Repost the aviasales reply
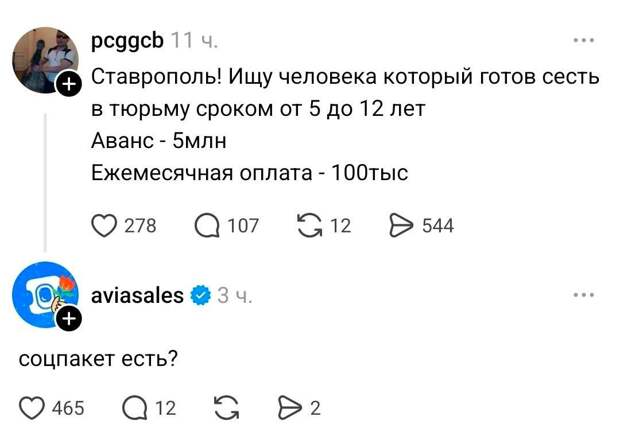Viewport: 620px width, 440px height. pyautogui.click(x=225, y=407)
